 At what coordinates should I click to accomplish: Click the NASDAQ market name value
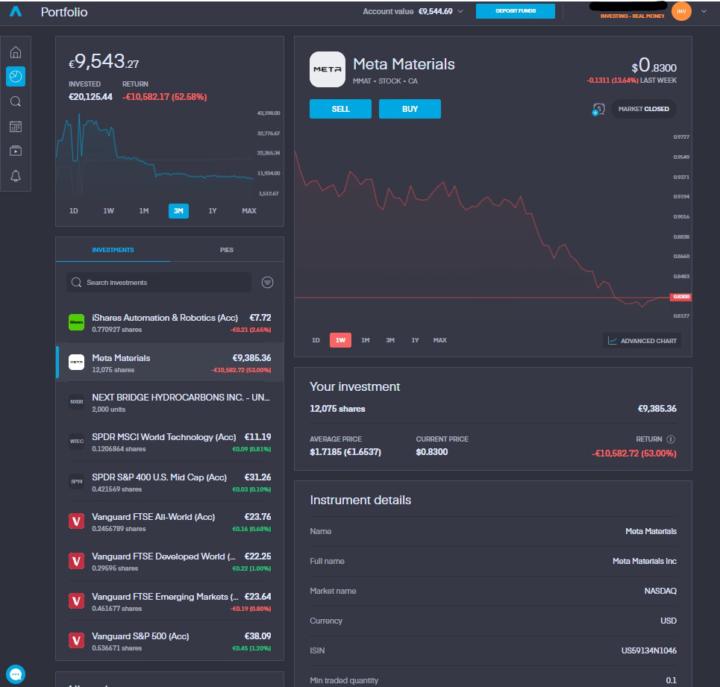click(x=660, y=591)
